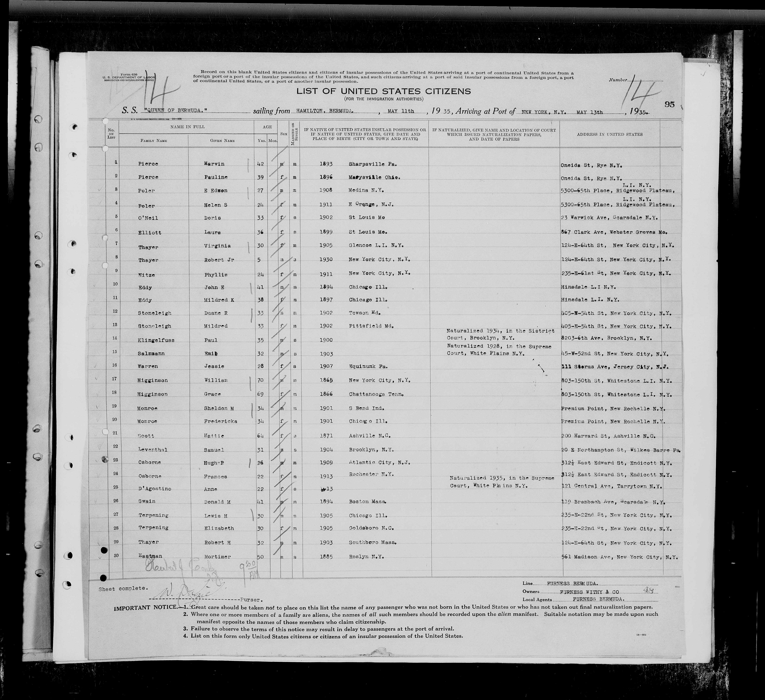Image resolution: width=765 pixels, height=700 pixels.
Task: Select given name 'Lewis H'
Action: tap(216, 516)
